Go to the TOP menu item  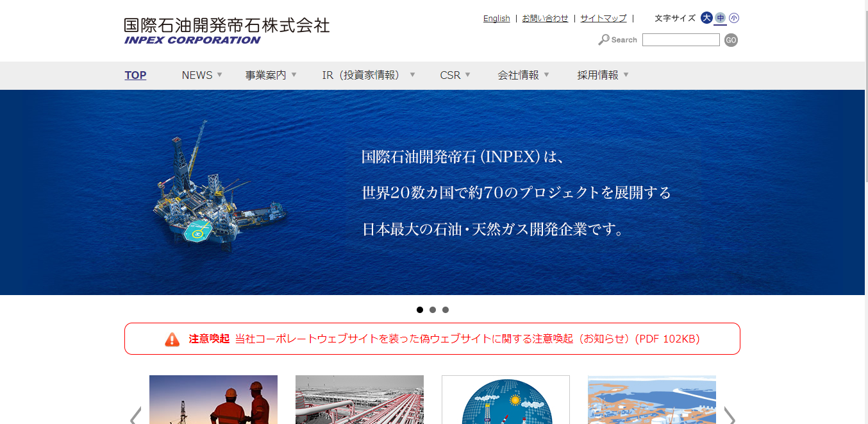[x=135, y=75]
